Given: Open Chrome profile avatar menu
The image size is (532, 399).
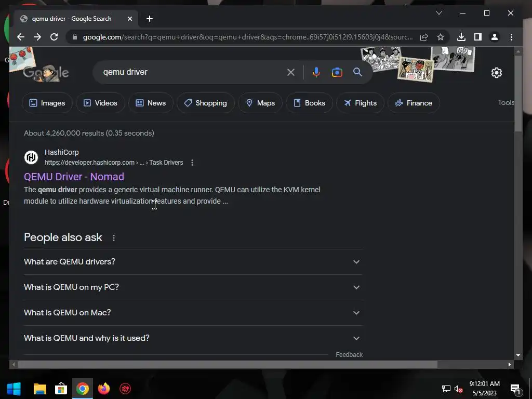Looking at the screenshot, I should point(495,37).
